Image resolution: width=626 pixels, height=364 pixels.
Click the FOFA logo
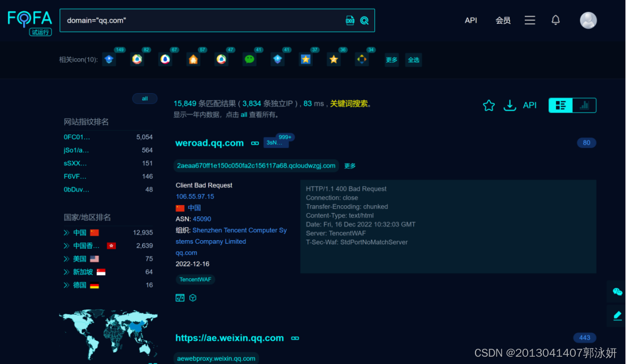point(30,23)
